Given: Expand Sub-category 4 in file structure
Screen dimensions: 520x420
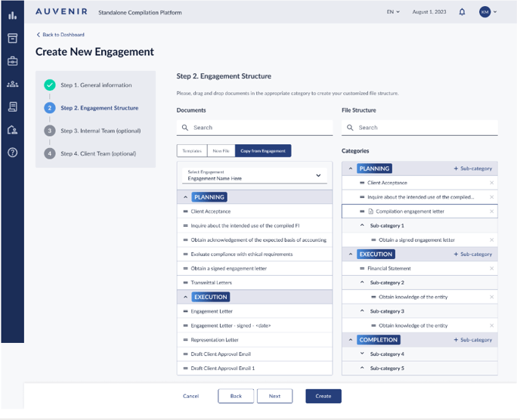Looking at the screenshot, I should (351, 354).
